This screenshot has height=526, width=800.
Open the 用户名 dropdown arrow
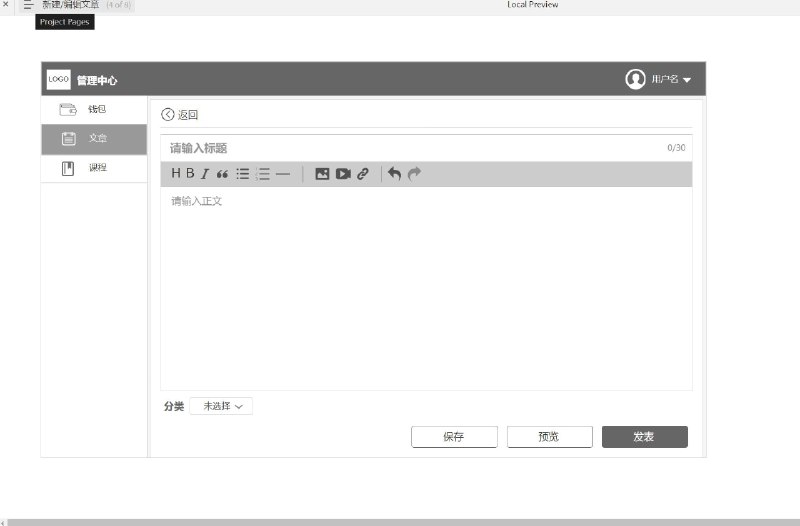(x=687, y=80)
